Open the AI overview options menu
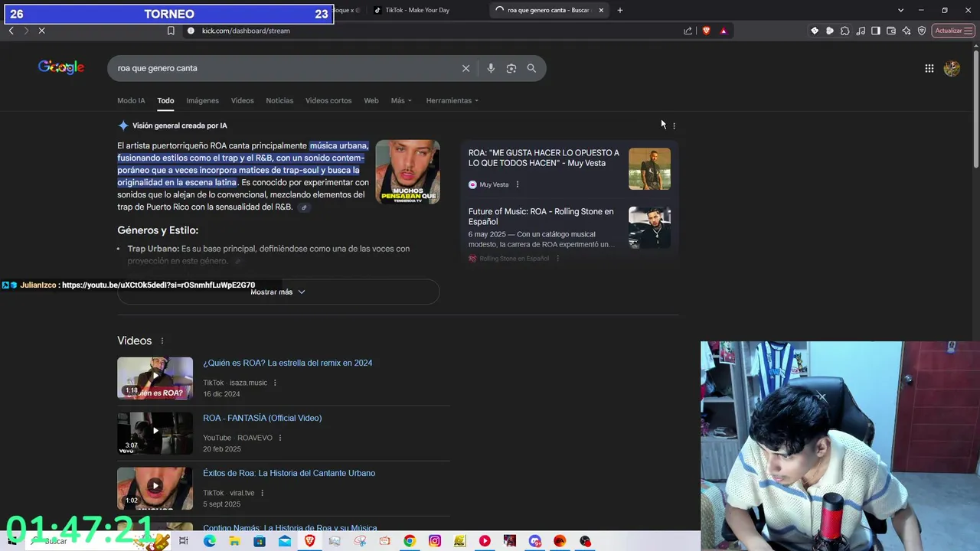The image size is (980, 551). click(x=674, y=126)
